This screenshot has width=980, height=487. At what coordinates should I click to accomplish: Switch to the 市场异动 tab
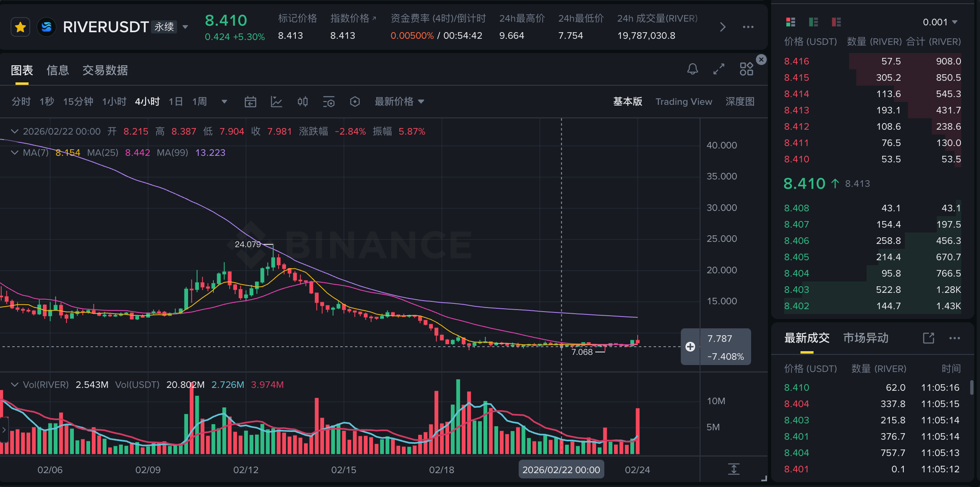(x=865, y=338)
